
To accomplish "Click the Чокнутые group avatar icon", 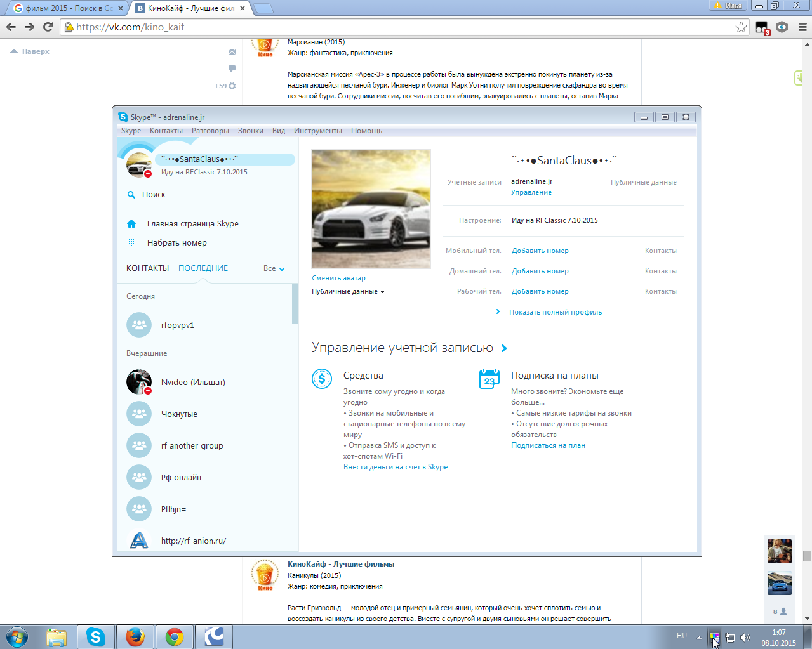I will click(x=139, y=414).
